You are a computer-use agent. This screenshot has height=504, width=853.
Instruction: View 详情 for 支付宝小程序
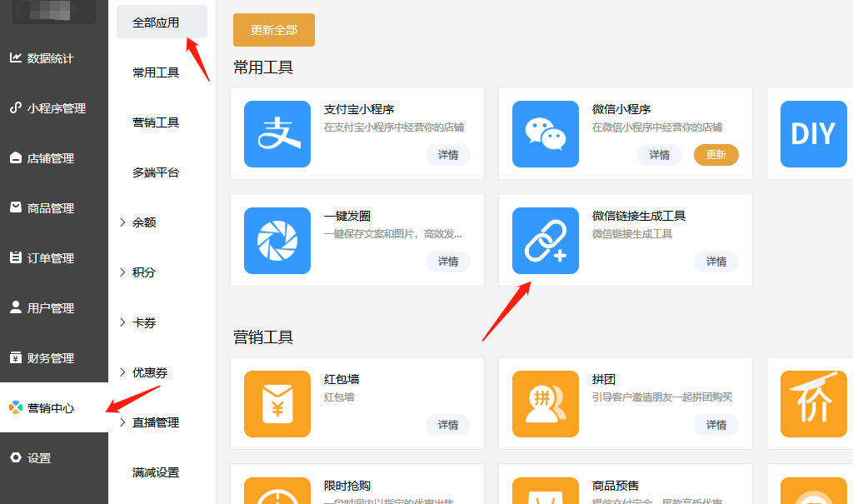click(448, 155)
